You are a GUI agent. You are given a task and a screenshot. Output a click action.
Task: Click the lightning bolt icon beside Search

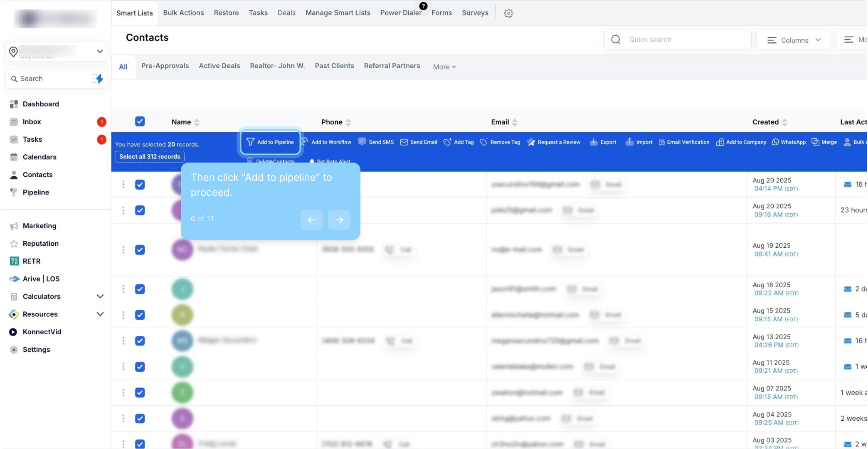click(99, 79)
